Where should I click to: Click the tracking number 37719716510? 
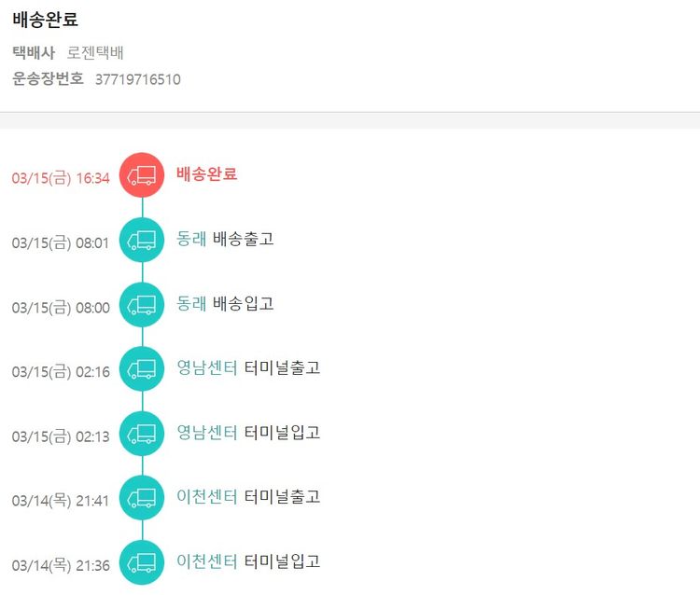click(138, 79)
